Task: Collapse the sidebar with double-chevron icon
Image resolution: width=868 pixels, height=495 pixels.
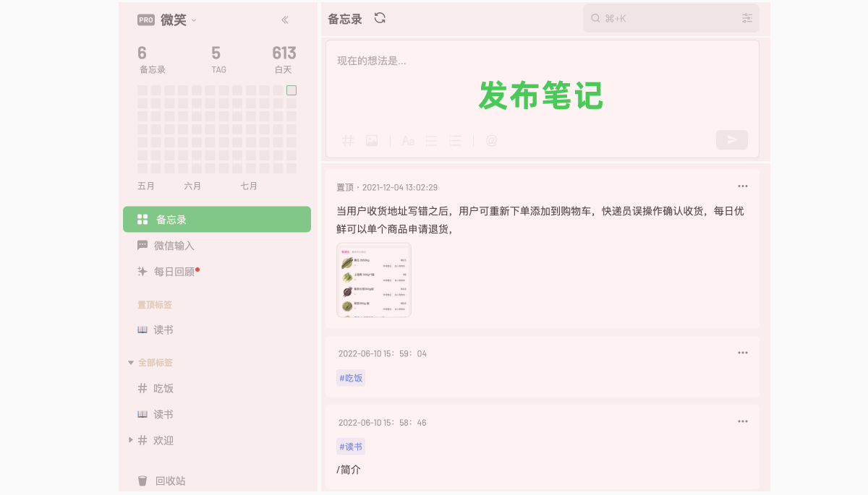Action: click(x=285, y=20)
